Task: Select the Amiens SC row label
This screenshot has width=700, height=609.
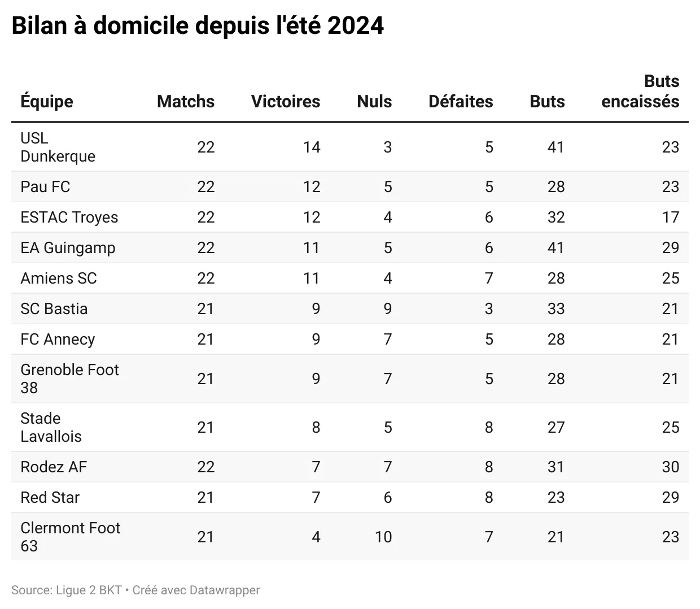Action: pos(59,279)
